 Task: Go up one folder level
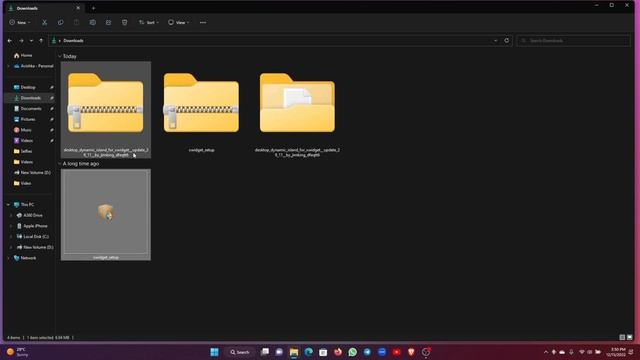tap(41, 41)
